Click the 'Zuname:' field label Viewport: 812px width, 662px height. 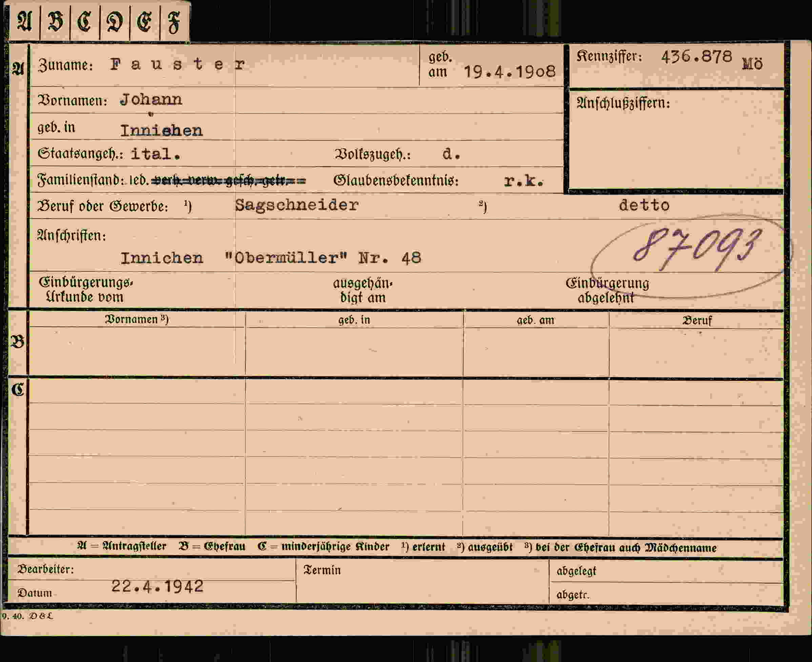click(65, 65)
